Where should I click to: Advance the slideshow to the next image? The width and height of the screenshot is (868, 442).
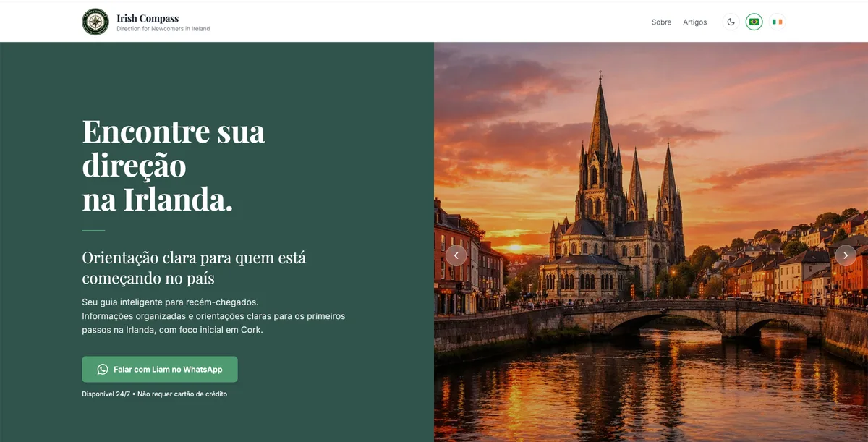[846, 255]
